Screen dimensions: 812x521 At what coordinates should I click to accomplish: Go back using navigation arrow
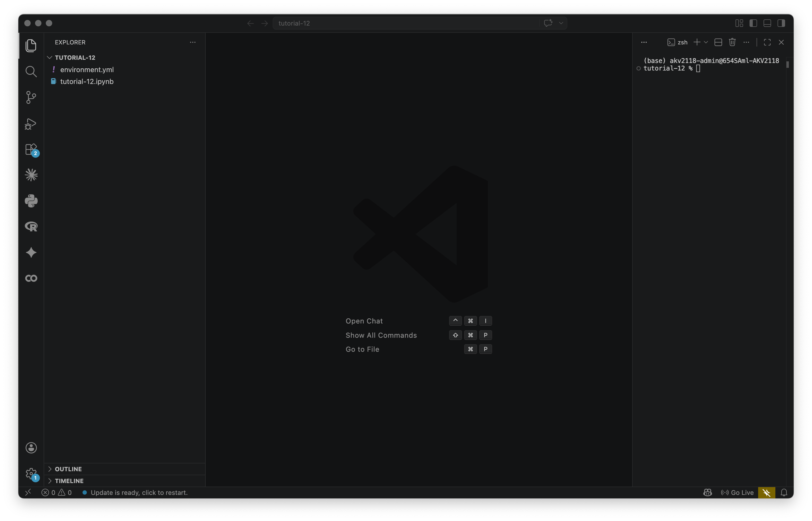point(250,23)
